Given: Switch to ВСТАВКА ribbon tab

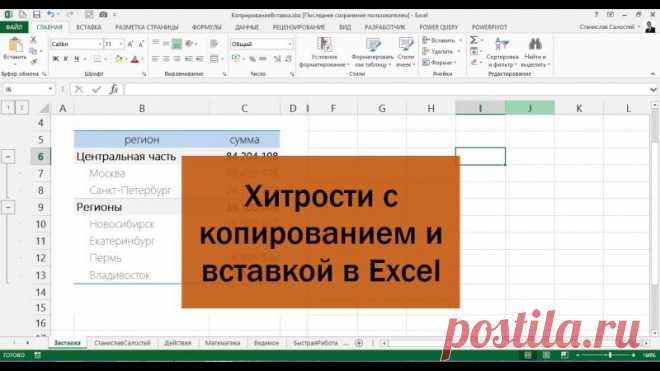Looking at the screenshot, I should (89, 27).
